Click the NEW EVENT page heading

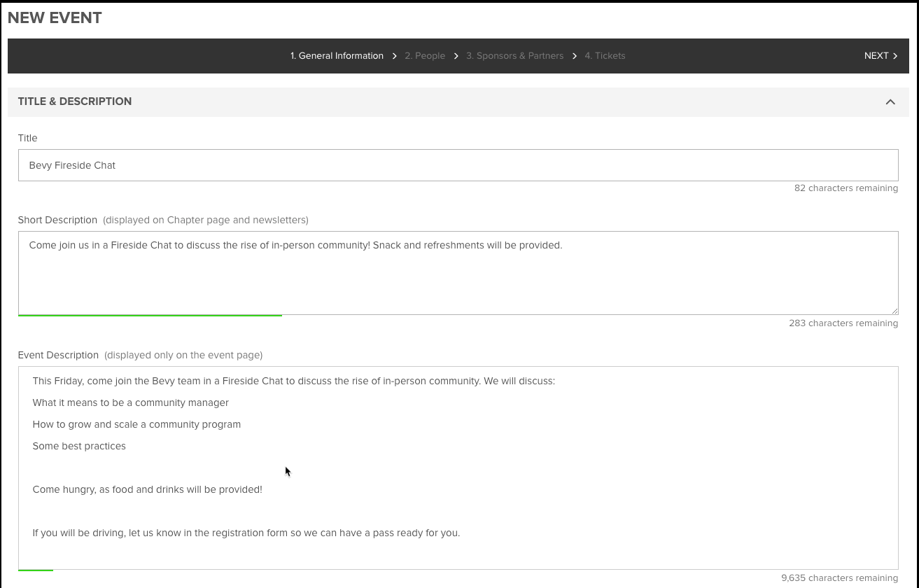point(55,17)
